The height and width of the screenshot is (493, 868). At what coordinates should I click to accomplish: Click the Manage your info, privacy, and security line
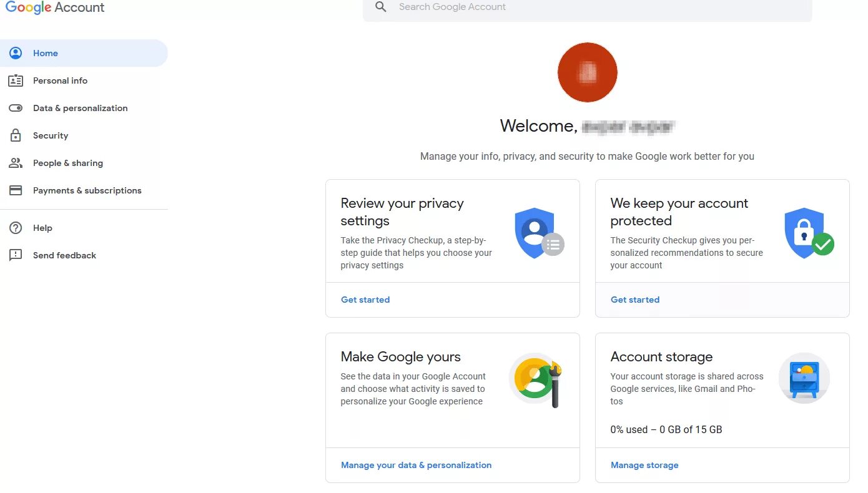pos(587,157)
